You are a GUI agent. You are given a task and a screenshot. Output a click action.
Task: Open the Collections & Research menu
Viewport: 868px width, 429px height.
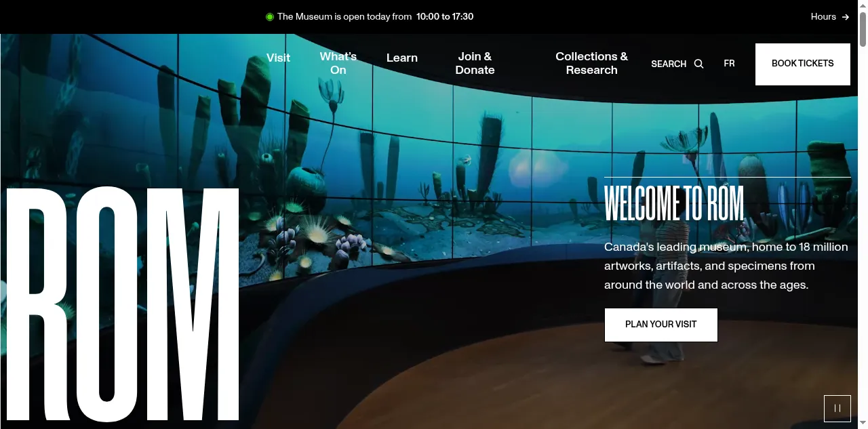pos(592,63)
